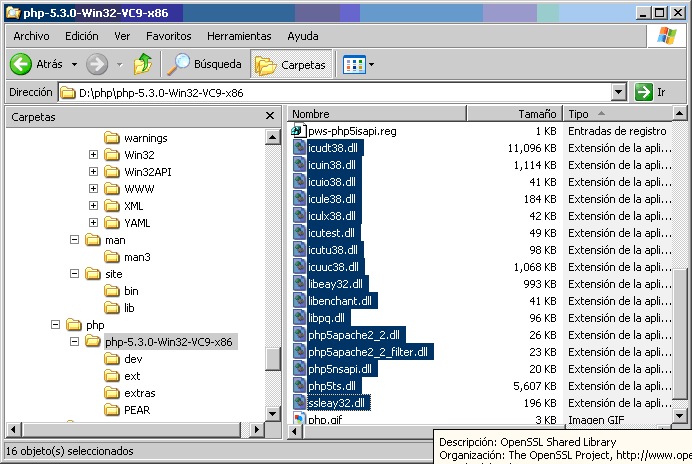Open Búsqueda magnifier search
This screenshot has height=464, width=692.
(x=205, y=64)
